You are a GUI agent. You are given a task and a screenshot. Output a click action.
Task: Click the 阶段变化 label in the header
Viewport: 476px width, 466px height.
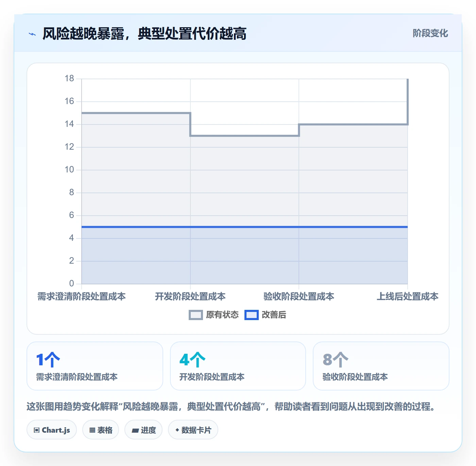430,33
